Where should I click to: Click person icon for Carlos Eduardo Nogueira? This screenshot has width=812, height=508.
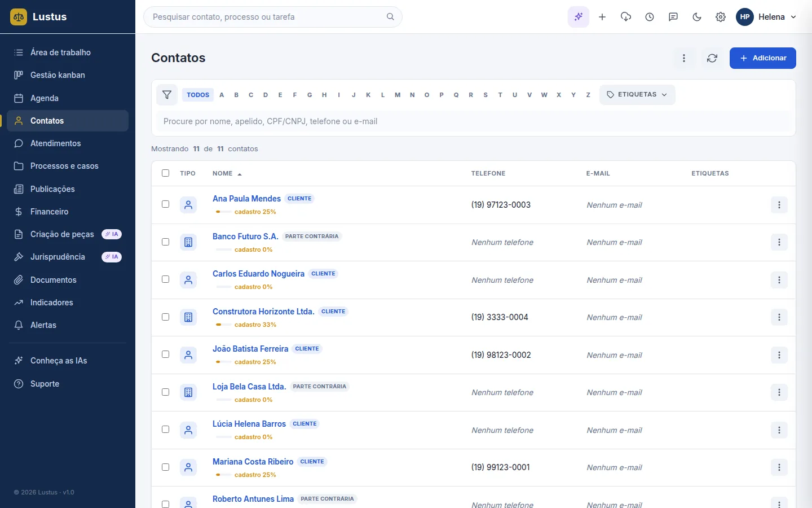click(x=188, y=280)
